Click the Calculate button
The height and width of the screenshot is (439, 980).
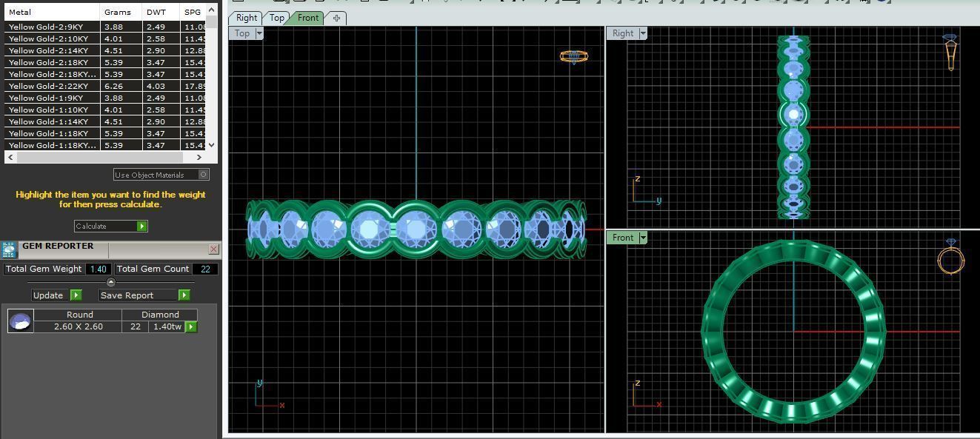(111, 226)
